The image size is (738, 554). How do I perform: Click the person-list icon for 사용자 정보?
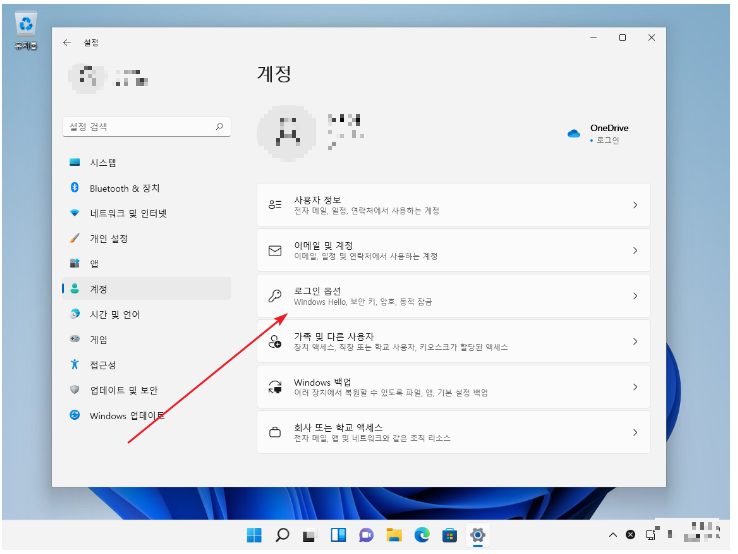pyautogui.click(x=275, y=205)
